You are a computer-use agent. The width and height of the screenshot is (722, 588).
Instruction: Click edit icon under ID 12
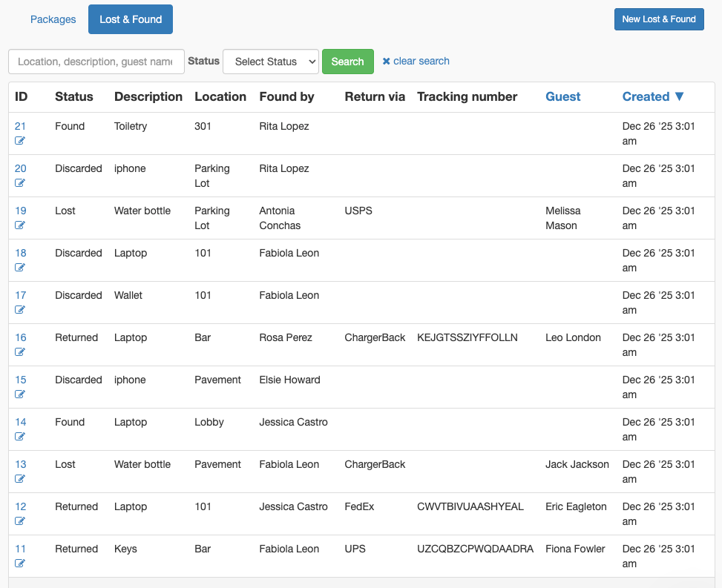(20, 521)
